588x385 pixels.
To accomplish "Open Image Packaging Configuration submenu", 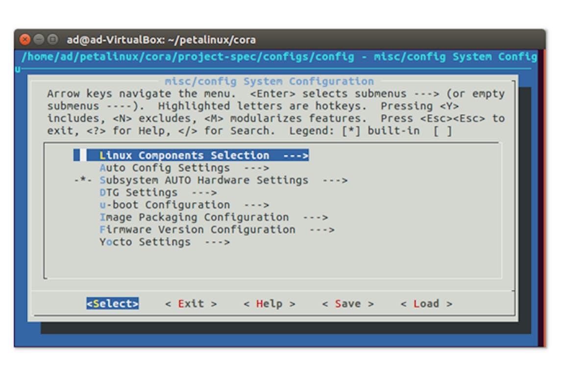I will 214,217.
